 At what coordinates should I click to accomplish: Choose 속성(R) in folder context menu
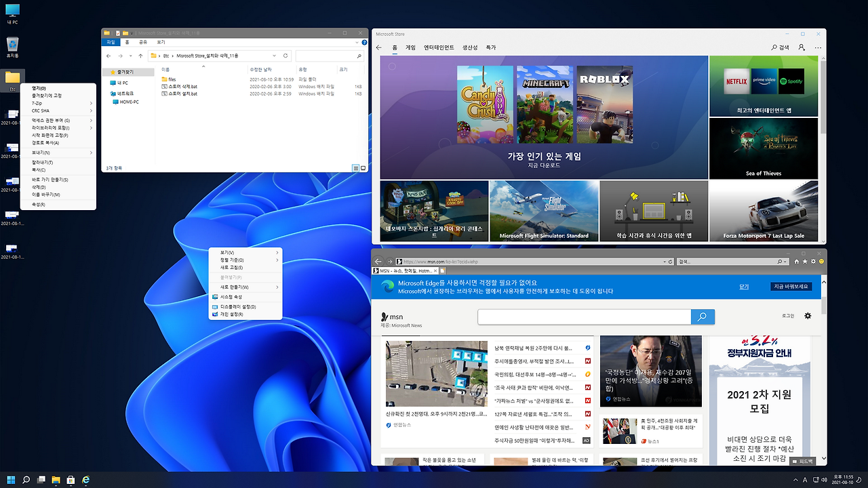tap(58, 204)
